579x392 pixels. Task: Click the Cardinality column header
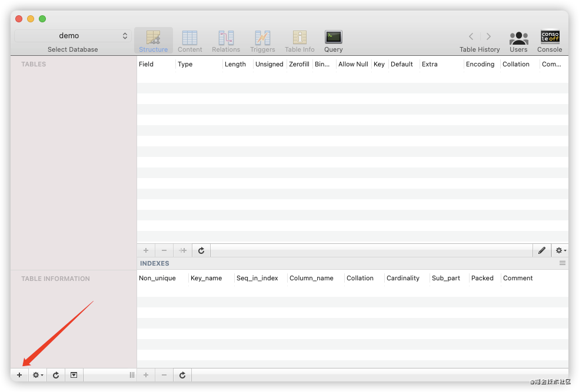pyautogui.click(x=407, y=278)
